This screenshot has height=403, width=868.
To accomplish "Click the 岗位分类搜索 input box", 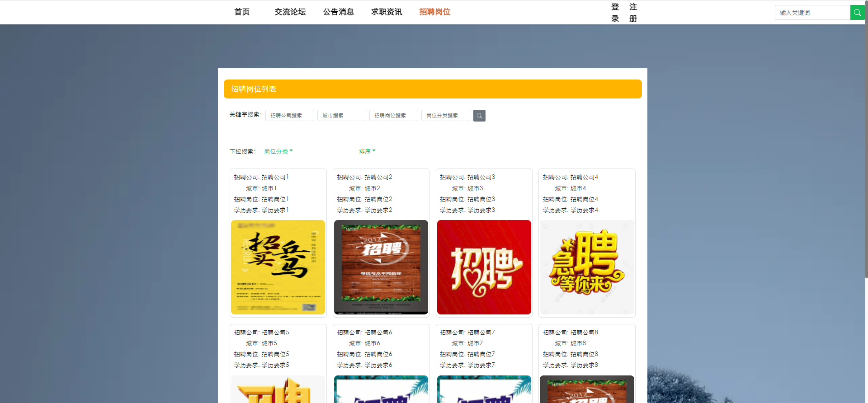I will (446, 116).
